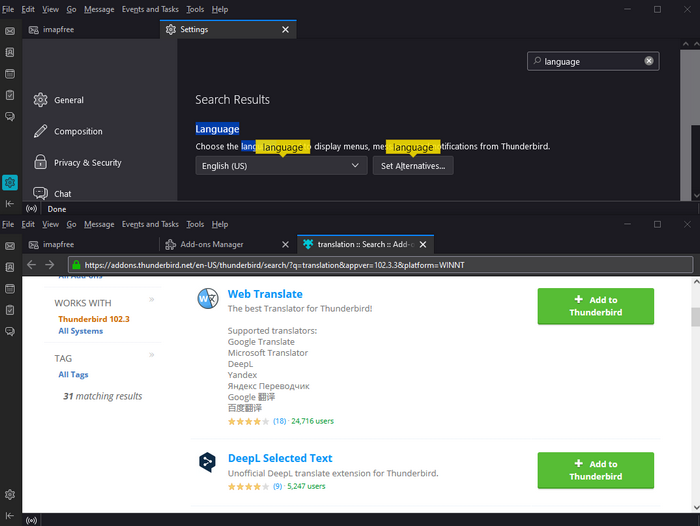Click the DeepL Selected Text add-on icon
Image resolution: width=700 pixels, height=526 pixels.
point(207,462)
